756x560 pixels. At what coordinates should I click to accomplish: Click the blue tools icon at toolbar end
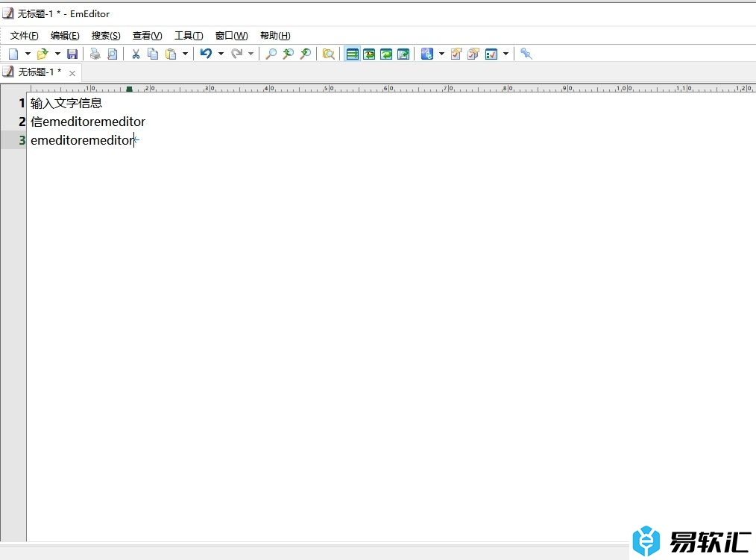(x=526, y=54)
